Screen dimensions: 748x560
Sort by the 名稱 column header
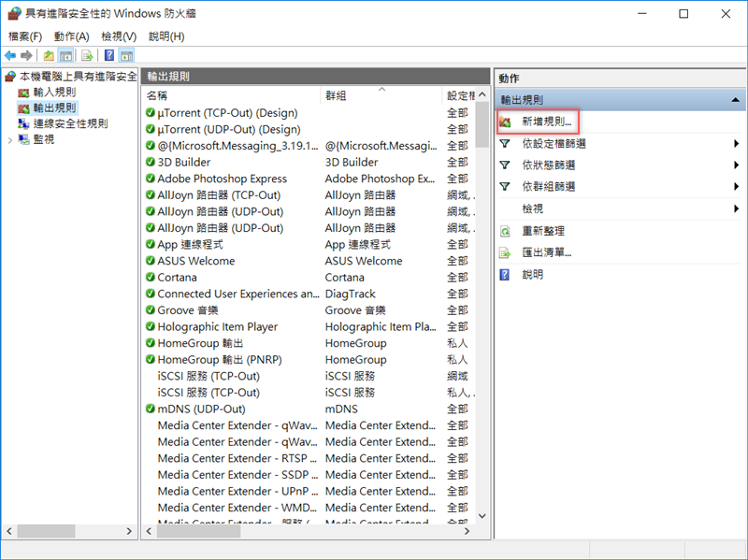pyautogui.click(x=231, y=95)
